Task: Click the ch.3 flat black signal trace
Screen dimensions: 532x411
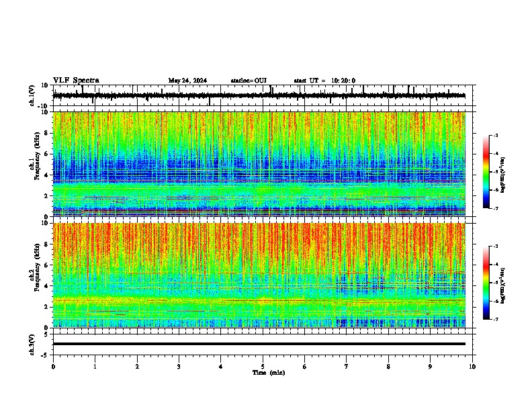Action: (259, 344)
